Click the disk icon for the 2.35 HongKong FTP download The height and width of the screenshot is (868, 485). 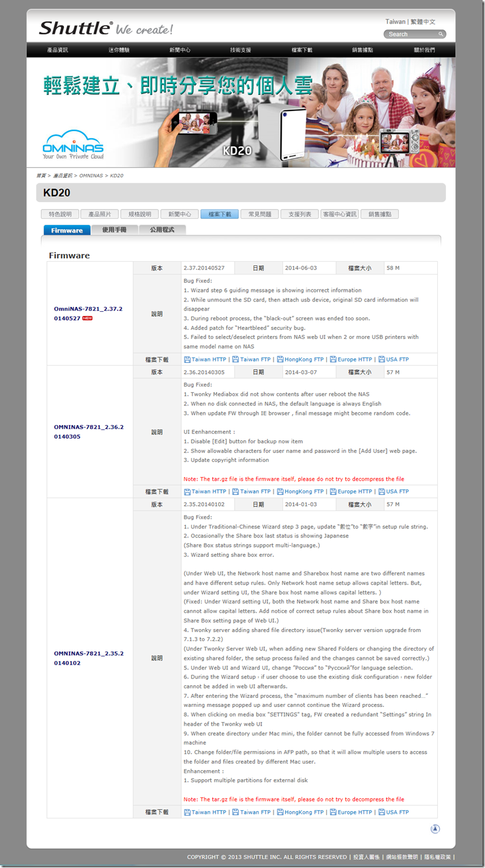(280, 813)
